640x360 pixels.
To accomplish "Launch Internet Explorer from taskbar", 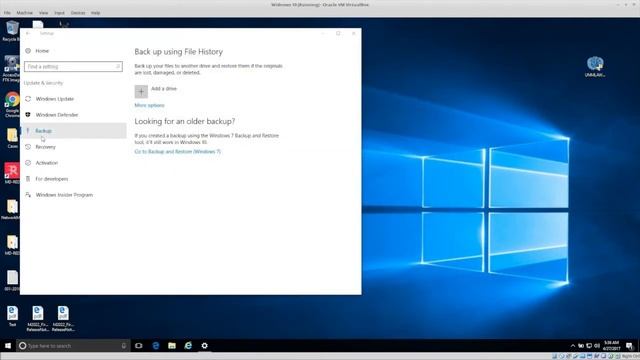I will tap(188, 346).
